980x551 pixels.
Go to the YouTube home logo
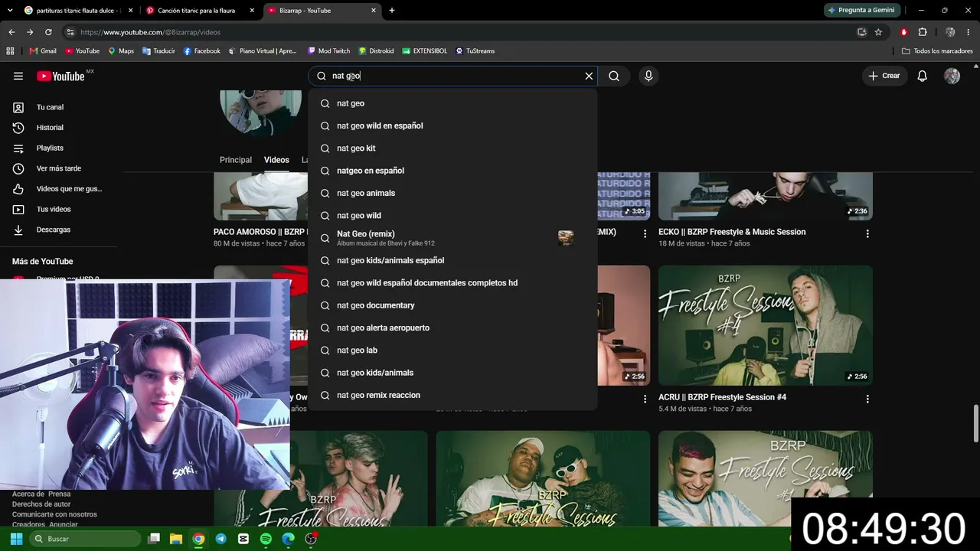60,76
